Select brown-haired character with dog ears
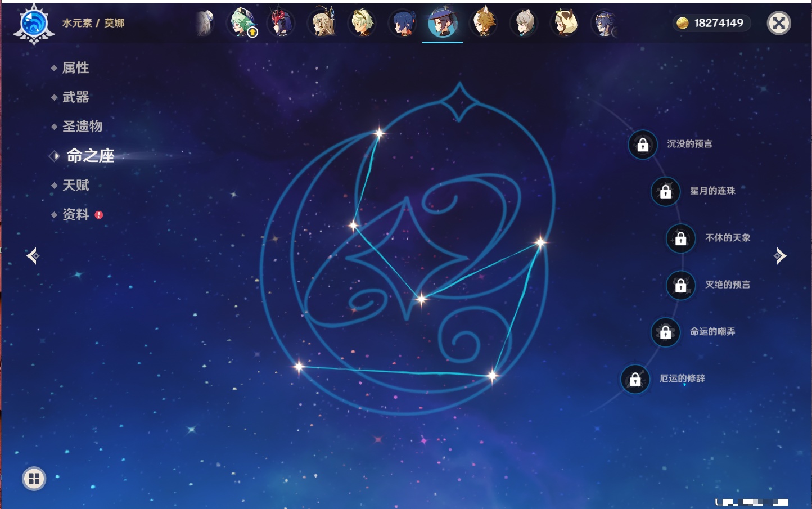812x509 pixels. click(483, 23)
